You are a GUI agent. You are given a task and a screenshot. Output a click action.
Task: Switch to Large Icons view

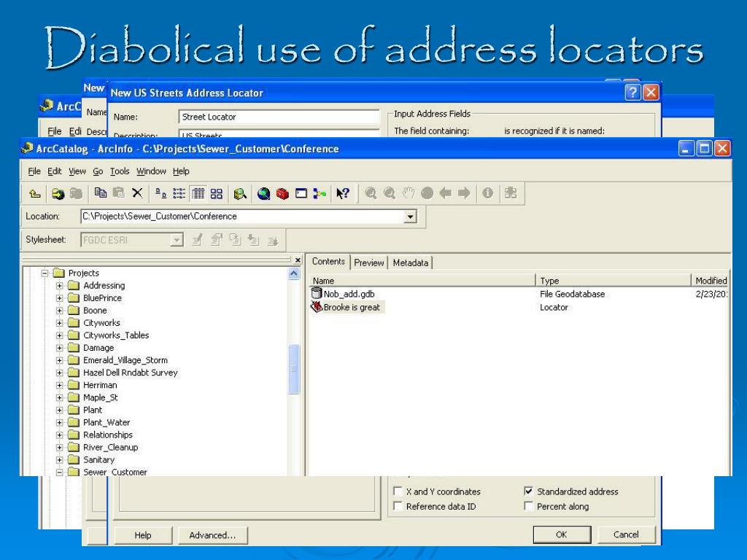coord(161,193)
